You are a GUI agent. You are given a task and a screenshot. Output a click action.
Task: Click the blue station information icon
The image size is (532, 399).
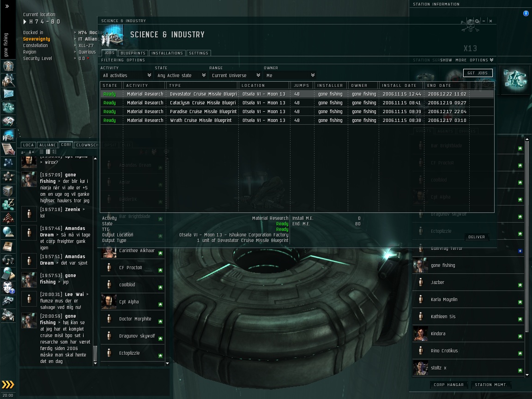coord(526,13)
